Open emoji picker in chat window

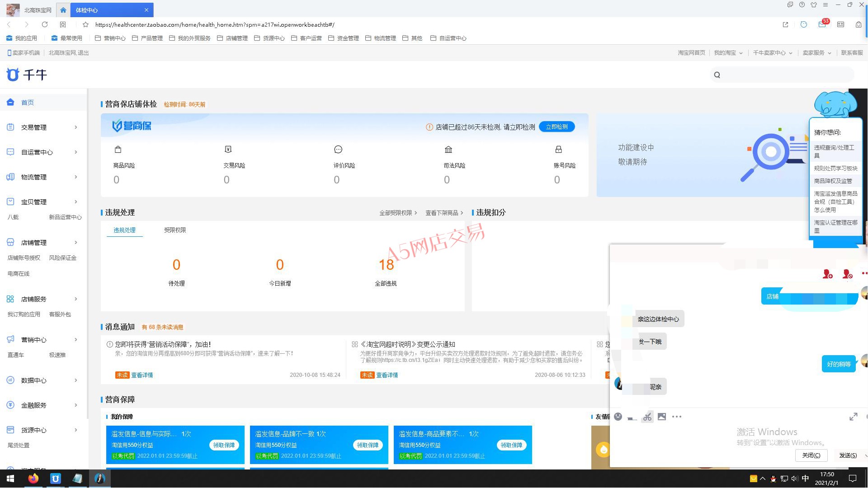tap(618, 417)
